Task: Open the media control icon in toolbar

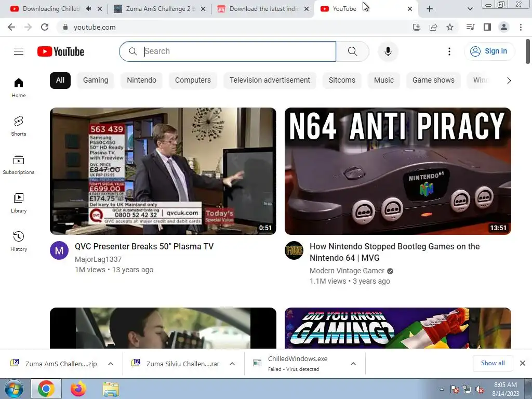Action: pos(471,27)
